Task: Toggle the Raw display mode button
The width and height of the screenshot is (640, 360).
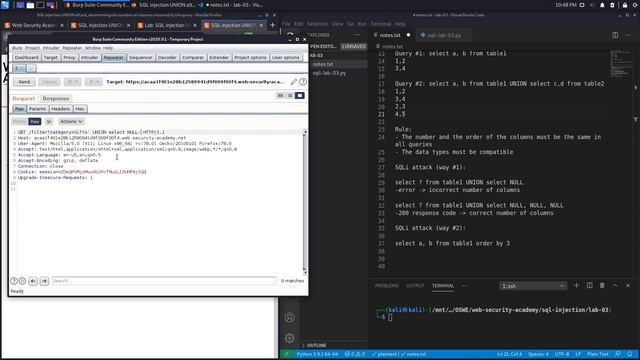Action: (35, 122)
